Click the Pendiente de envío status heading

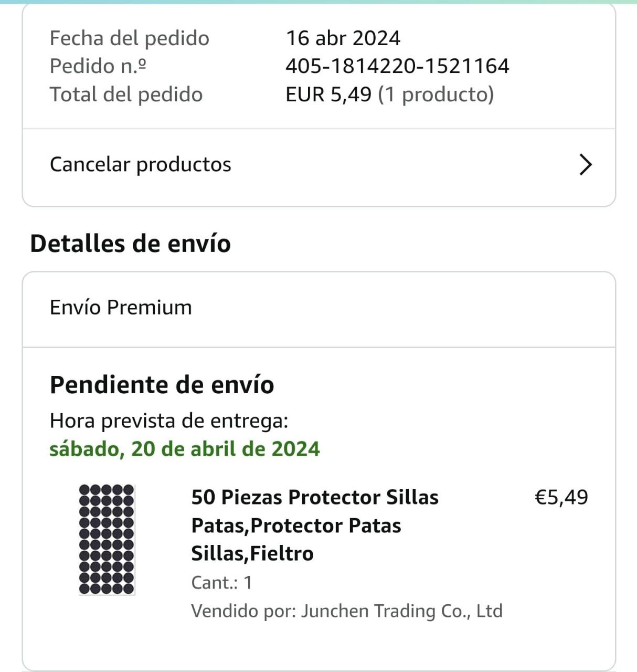(x=162, y=385)
